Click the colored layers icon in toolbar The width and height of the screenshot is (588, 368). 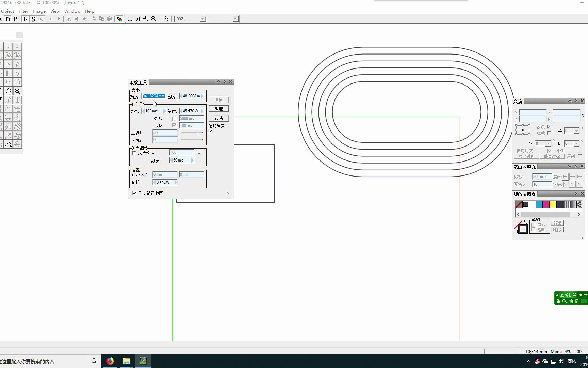tap(119, 19)
